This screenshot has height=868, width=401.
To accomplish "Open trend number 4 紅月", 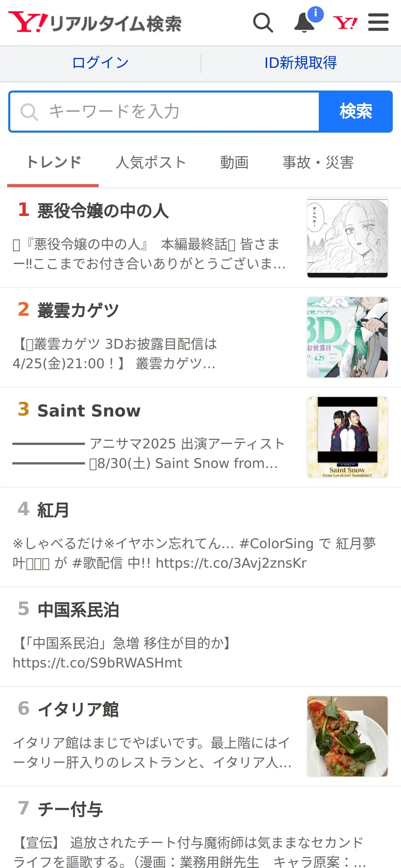I will pyautogui.click(x=200, y=537).
